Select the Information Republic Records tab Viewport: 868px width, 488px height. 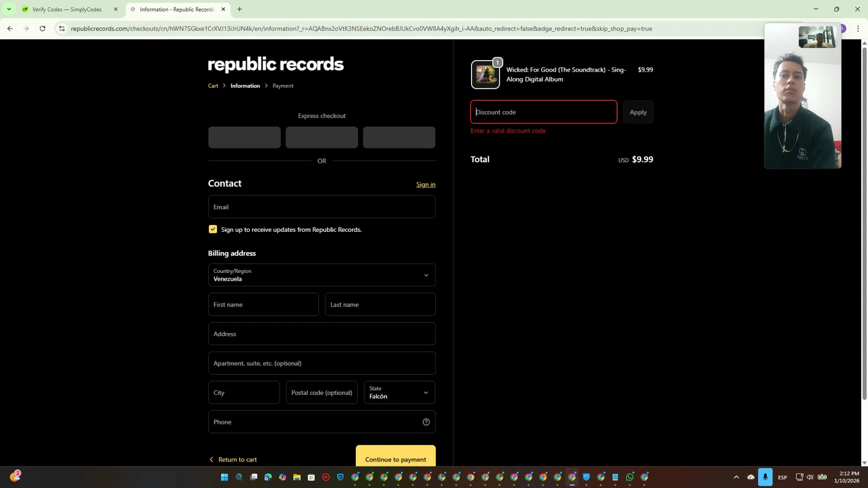pyautogui.click(x=176, y=9)
